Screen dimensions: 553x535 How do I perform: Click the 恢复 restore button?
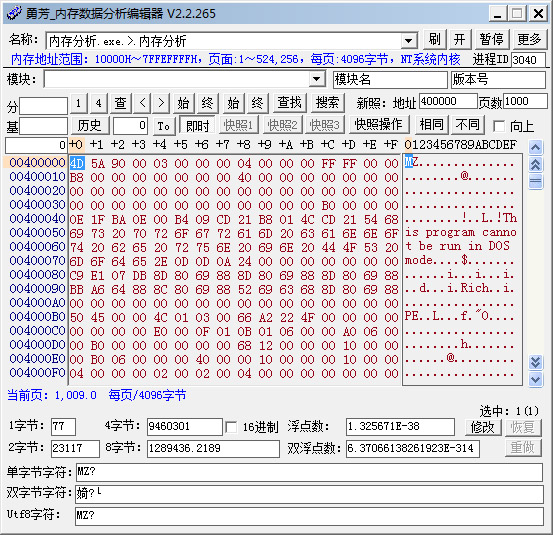coord(523,427)
